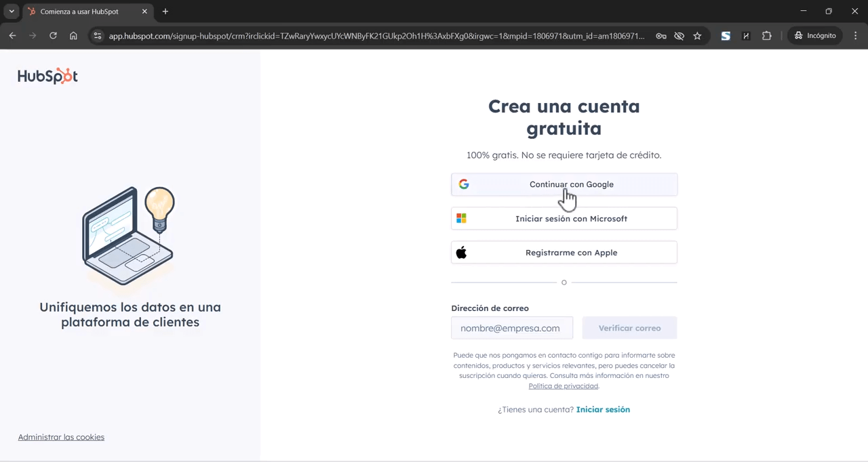868x462 pixels.
Task: Click the Incógnito profile indicator
Action: (815, 36)
